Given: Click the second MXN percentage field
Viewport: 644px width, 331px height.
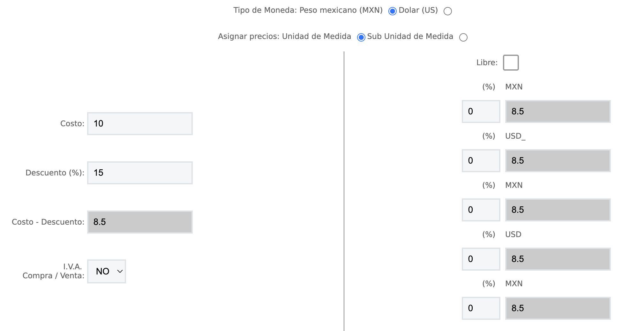Looking at the screenshot, I should click(481, 210).
